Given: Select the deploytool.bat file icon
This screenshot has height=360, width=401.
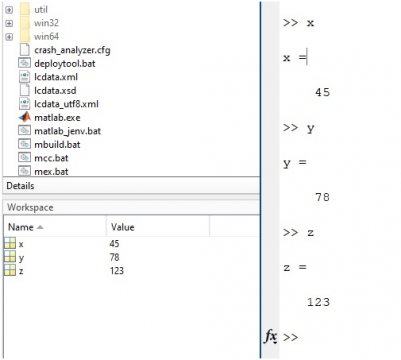Looking at the screenshot, I should click(x=24, y=63).
